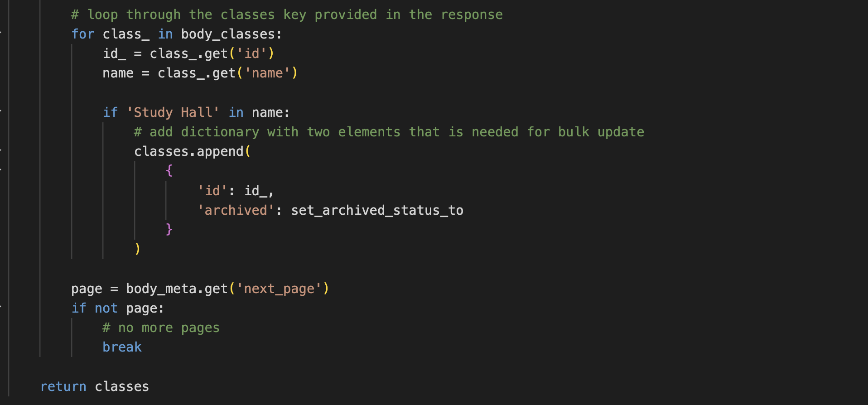Click the closing yellow parenthesis of append
This screenshot has height=405, width=868.
137,249
